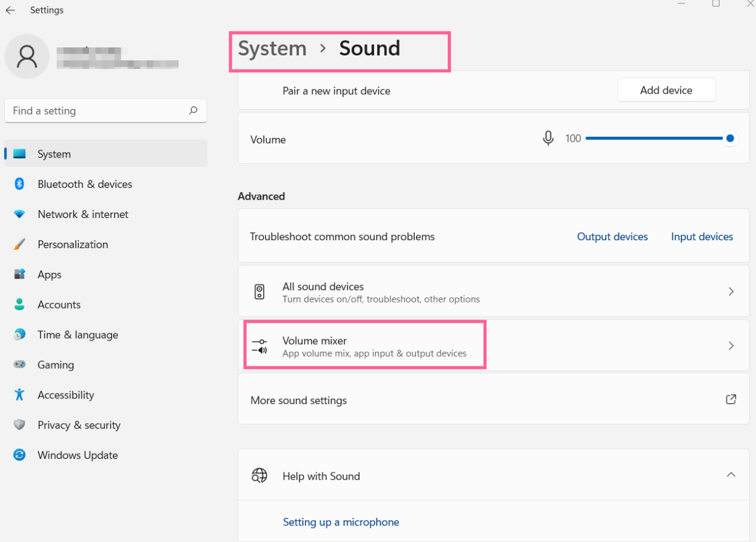Image resolution: width=756 pixels, height=542 pixels.
Task: Open Bluetooth & devices settings
Action: click(106, 184)
